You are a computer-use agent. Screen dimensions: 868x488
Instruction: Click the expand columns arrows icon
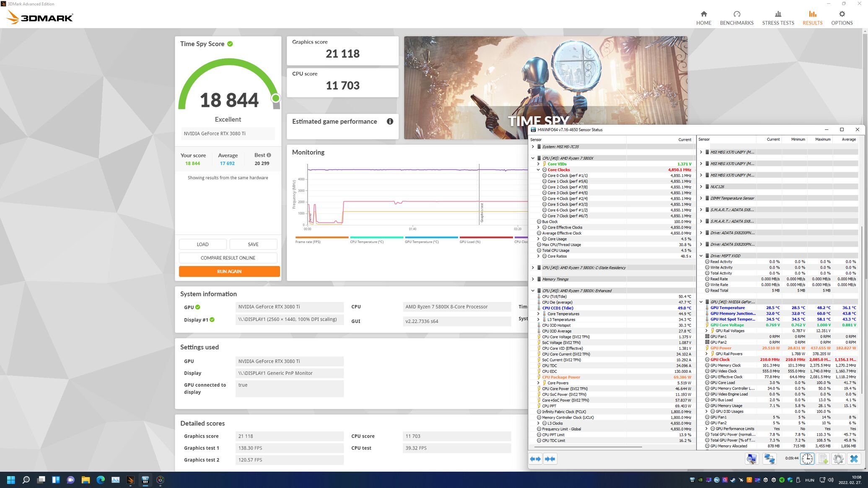pos(536,459)
